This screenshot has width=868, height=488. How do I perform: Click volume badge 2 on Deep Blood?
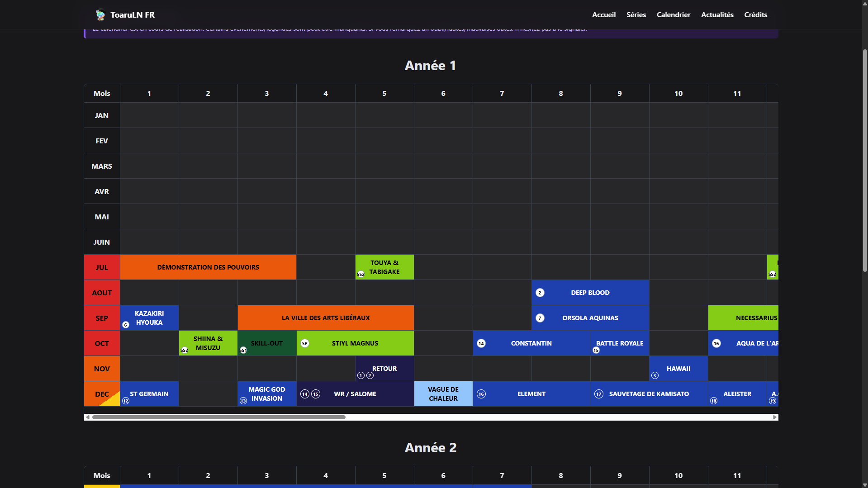(540, 293)
